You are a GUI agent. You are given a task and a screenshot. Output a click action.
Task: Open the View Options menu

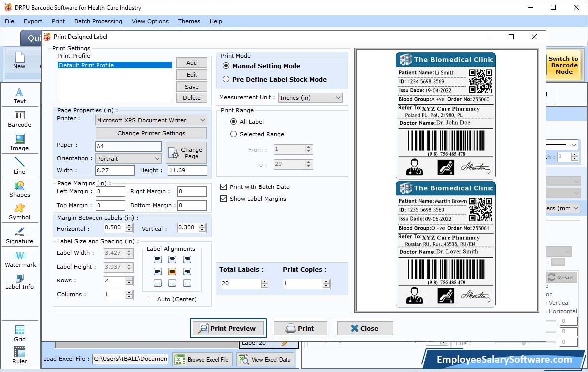click(x=150, y=21)
